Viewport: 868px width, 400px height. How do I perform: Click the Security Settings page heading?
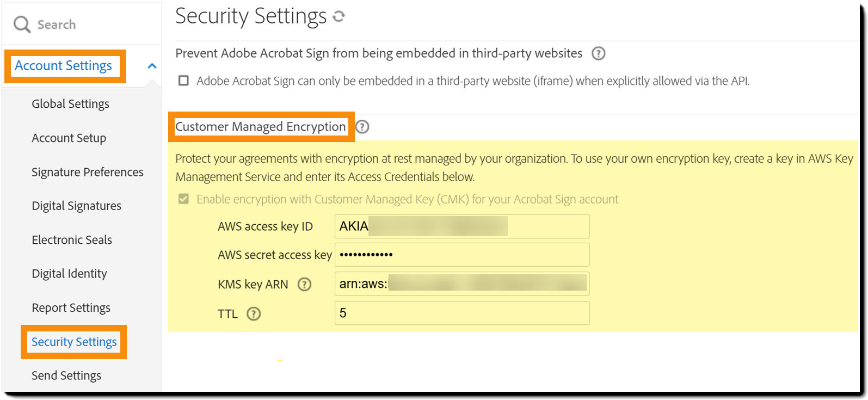[251, 16]
